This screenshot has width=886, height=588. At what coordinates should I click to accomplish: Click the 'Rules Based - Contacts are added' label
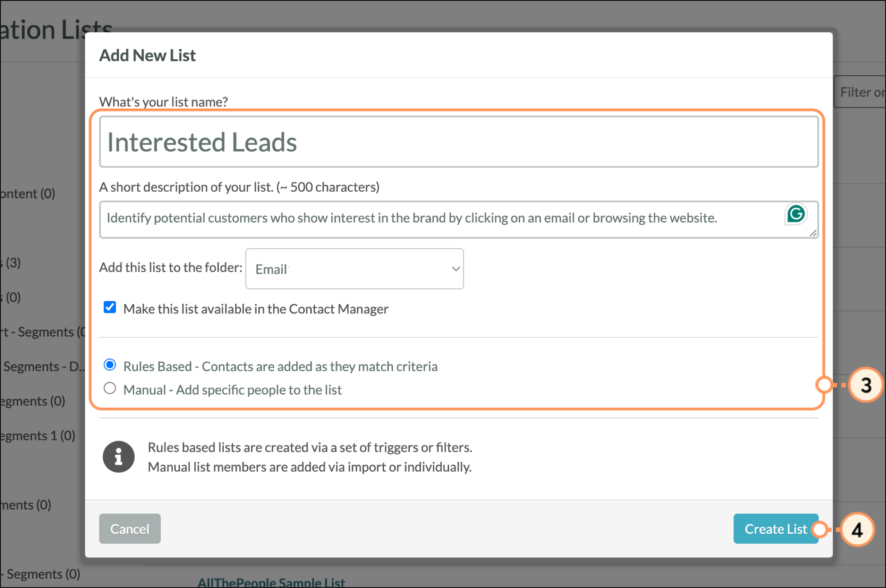click(280, 367)
